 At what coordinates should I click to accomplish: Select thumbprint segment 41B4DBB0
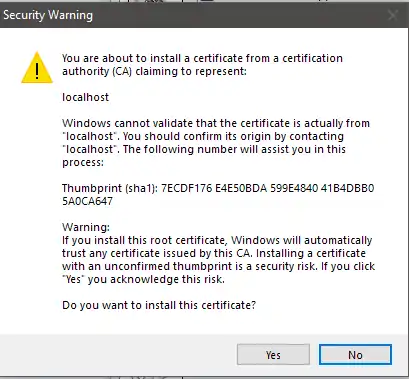pos(348,188)
